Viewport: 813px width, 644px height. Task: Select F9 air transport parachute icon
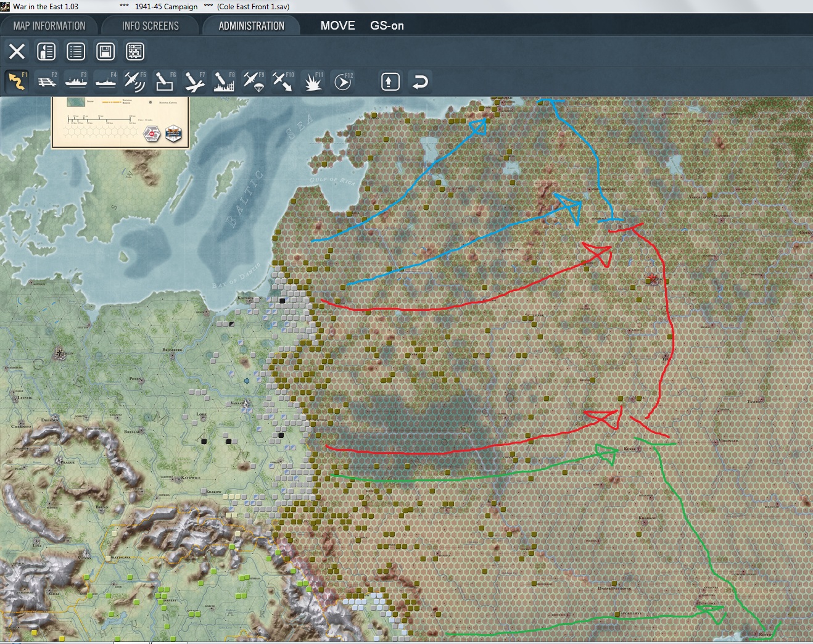click(254, 81)
